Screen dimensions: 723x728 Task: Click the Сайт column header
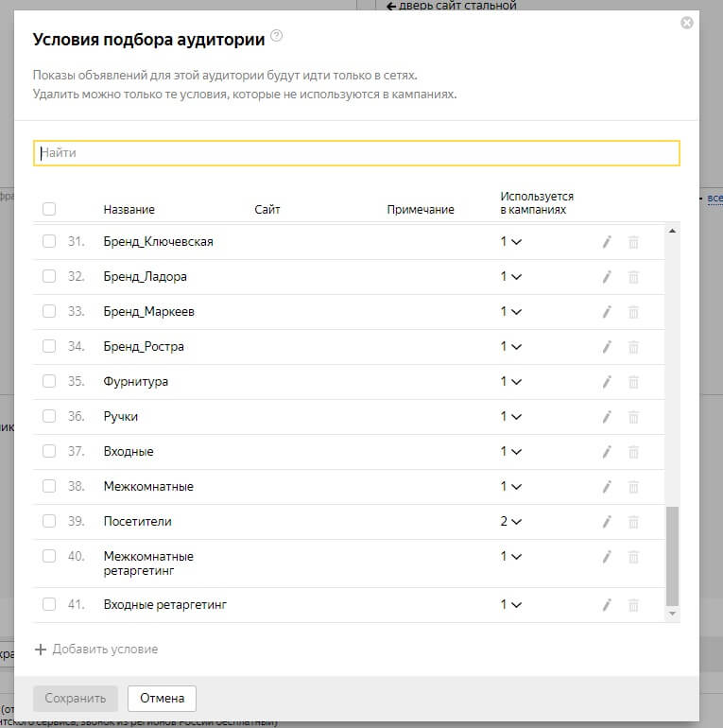click(267, 210)
